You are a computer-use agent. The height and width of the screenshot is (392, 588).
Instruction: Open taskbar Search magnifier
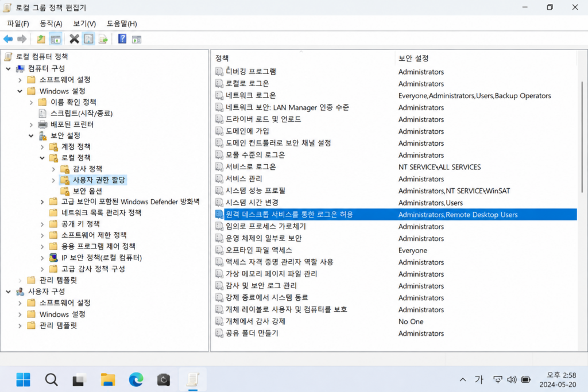click(x=51, y=379)
